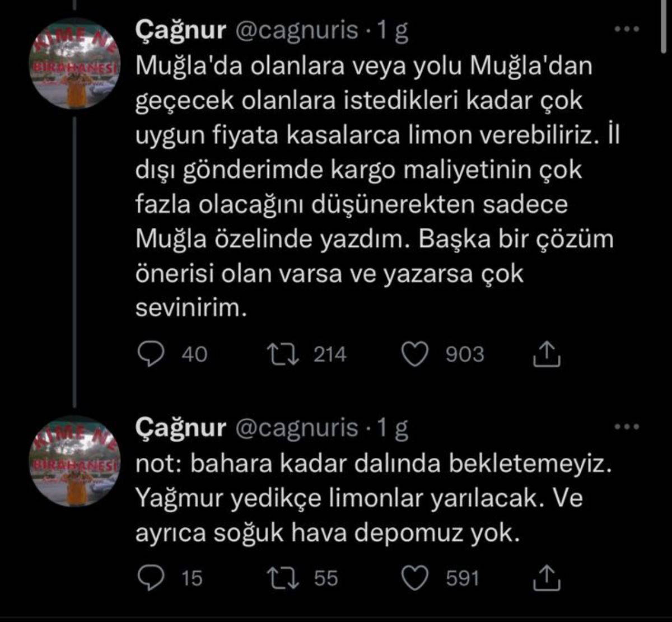672x622 pixels.
Task: Open the first tweet's 1 g timestamp
Action: click(x=392, y=31)
